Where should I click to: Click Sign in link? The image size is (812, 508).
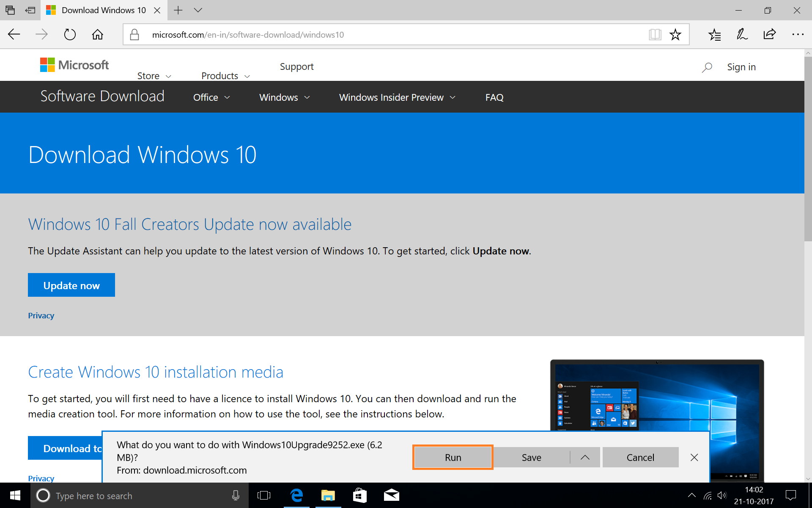click(x=741, y=67)
